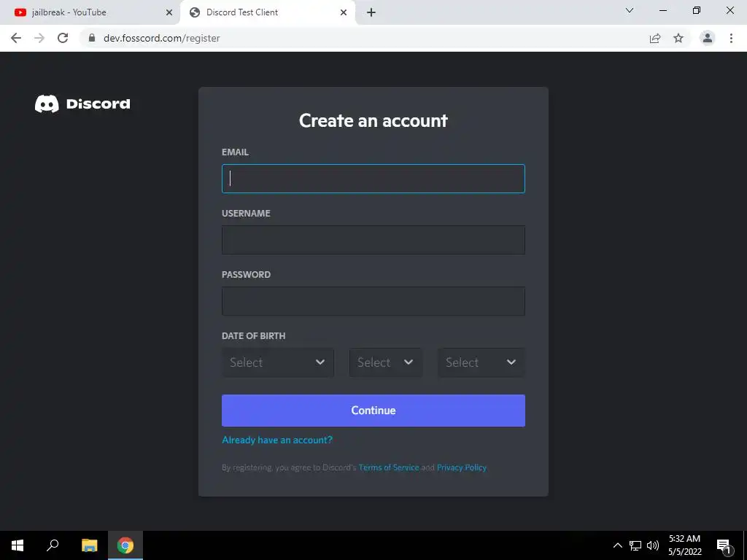Screen dimensions: 747x560
Task: Click the Discord logo
Action: point(82,104)
